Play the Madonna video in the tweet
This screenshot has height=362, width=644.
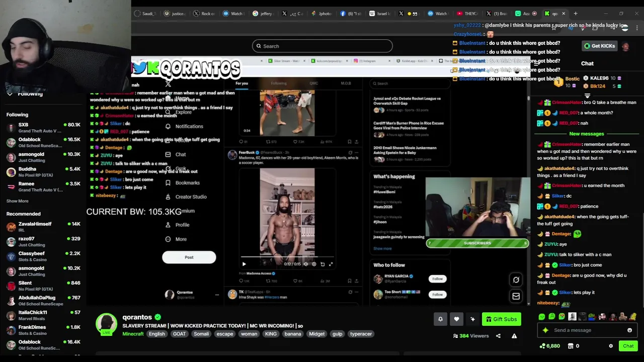(244, 264)
